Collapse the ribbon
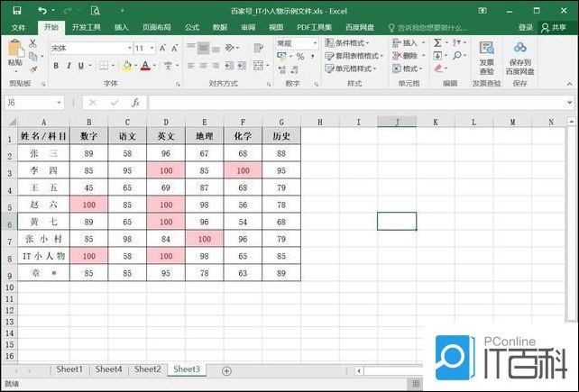 (x=570, y=84)
